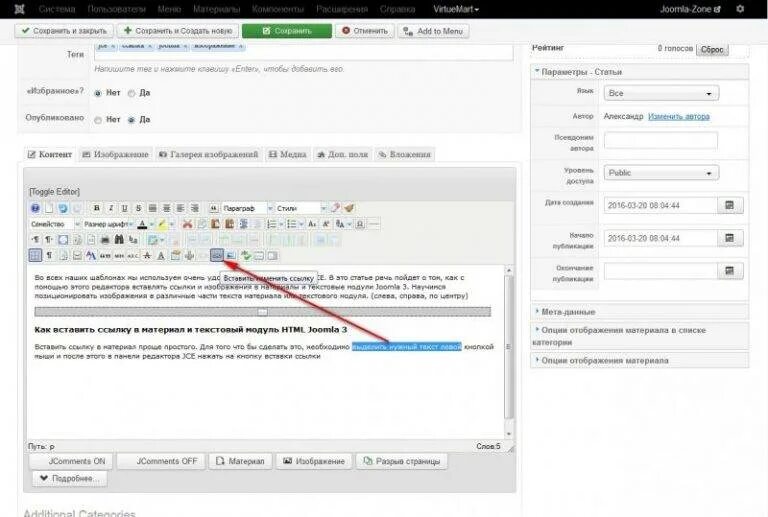Click the New document icon in editor
The width and height of the screenshot is (768, 517).
(x=49, y=208)
